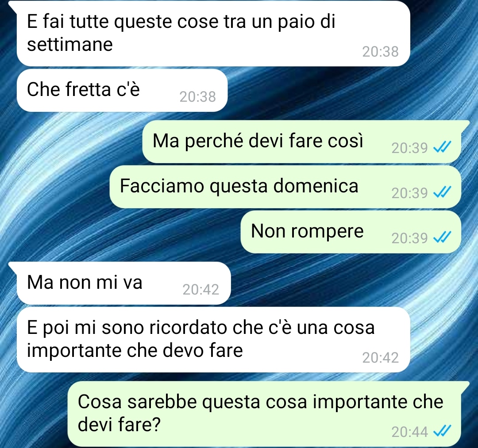This screenshot has width=478, height=448.
Task: Tap the 20:38 timestamp on "Che fretta c'è"
Action: (x=197, y=97)
